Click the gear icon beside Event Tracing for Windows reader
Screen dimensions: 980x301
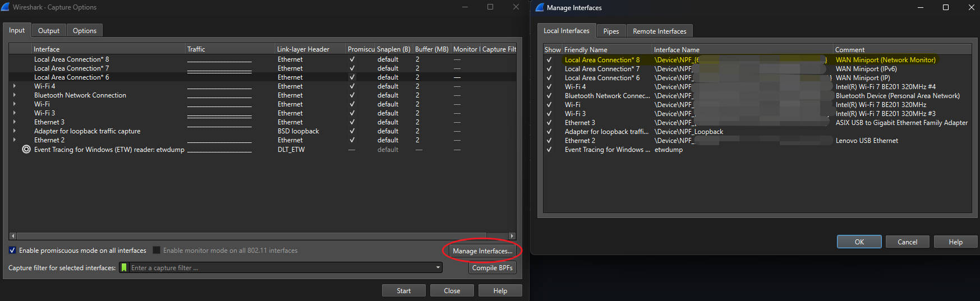tap(26, 150)
